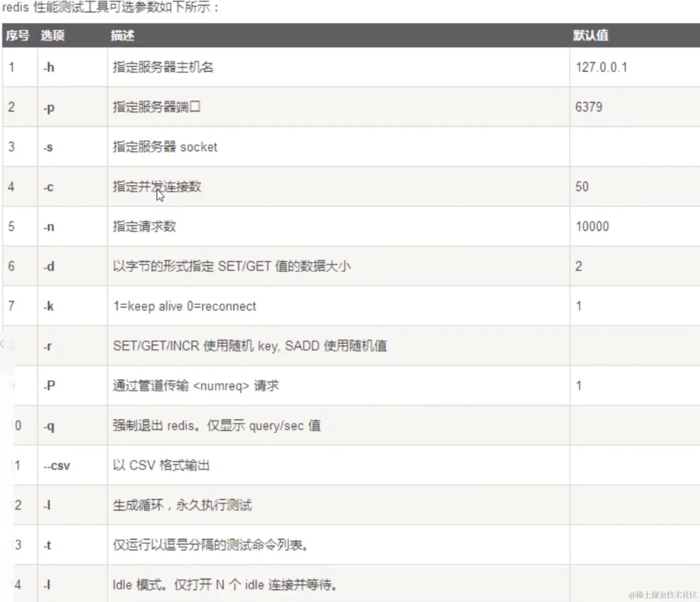
Task: Click the 指定服务器 socket description
Action: [165, 147]
